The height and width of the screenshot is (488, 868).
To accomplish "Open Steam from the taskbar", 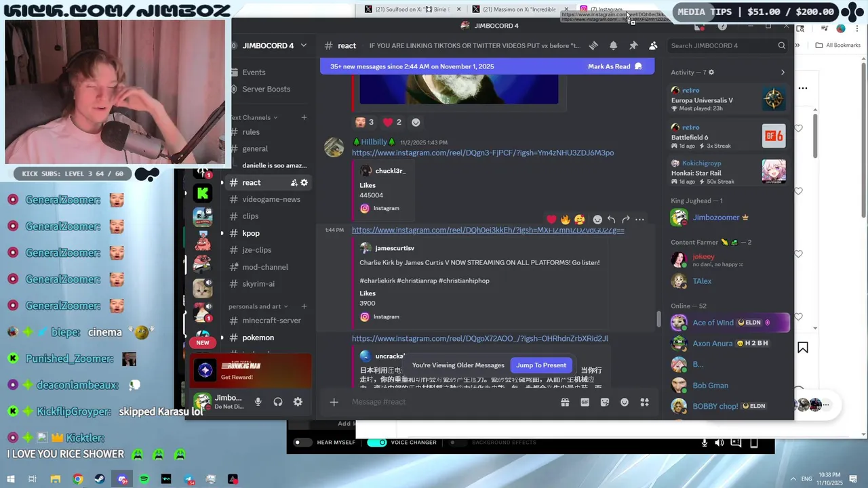I will (100, 479).
